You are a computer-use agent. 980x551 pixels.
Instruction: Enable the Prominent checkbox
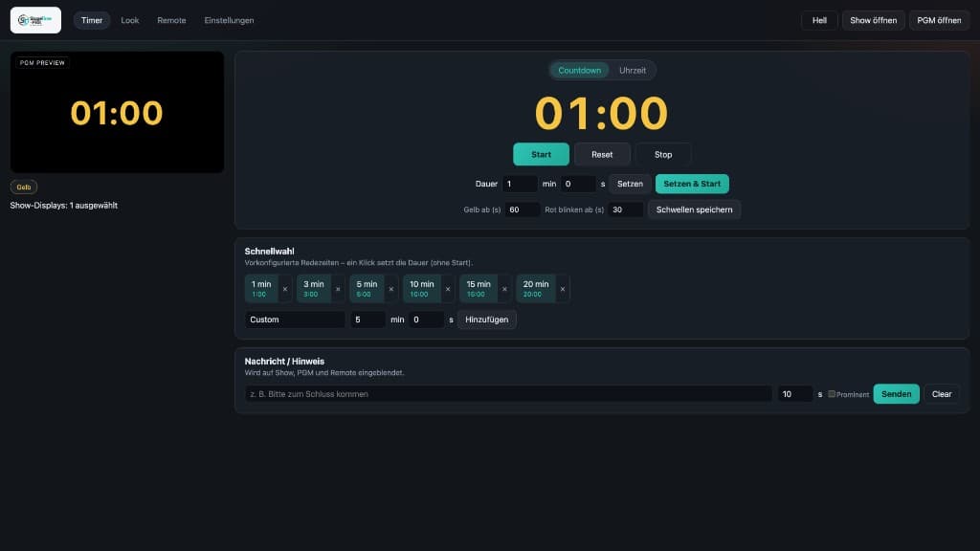(x=832, y=394)
